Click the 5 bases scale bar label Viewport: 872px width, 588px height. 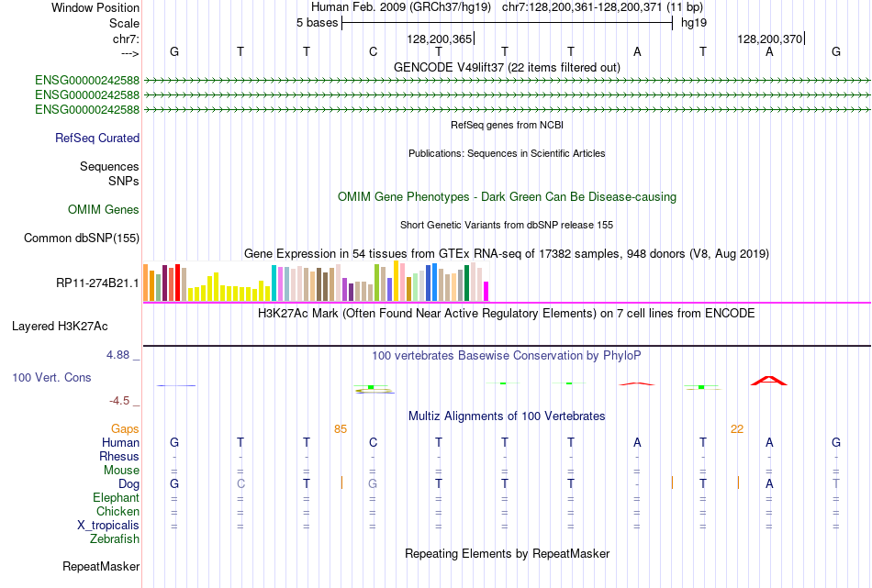pyautogui.click(x=317, y=23)
